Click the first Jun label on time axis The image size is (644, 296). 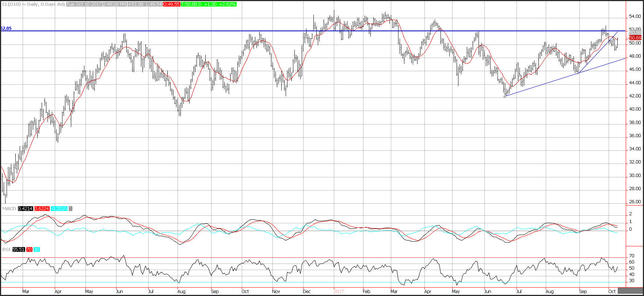(x=120, y=292)
